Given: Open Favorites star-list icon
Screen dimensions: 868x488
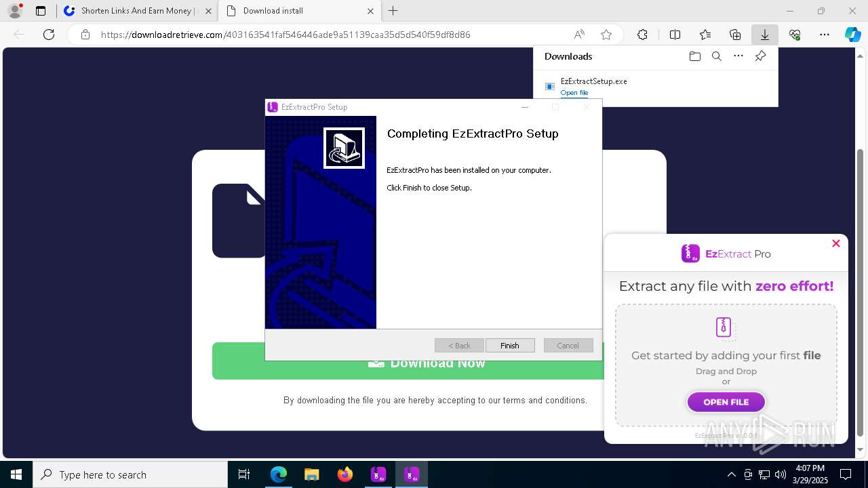Looking at the screenshot, I should (705, 35).
